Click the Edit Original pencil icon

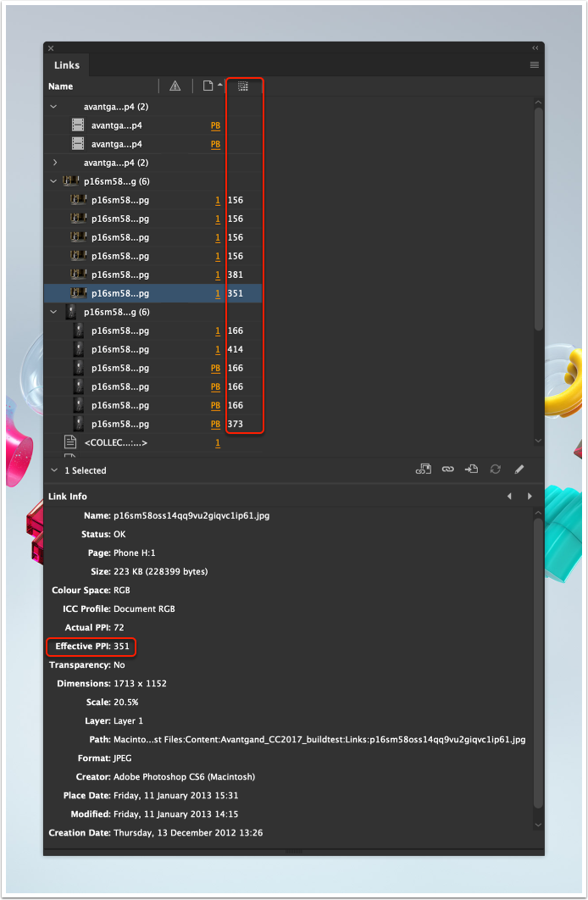pos(519,469)
